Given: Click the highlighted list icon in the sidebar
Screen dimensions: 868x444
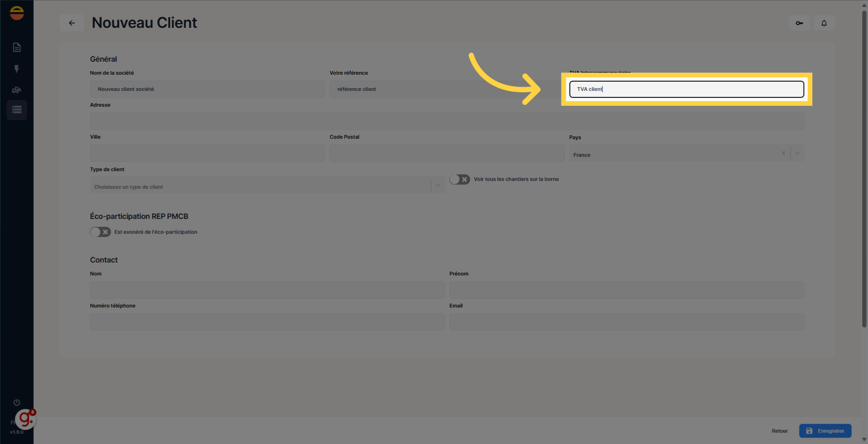Looking at the screenshot, I should point(17,110).
